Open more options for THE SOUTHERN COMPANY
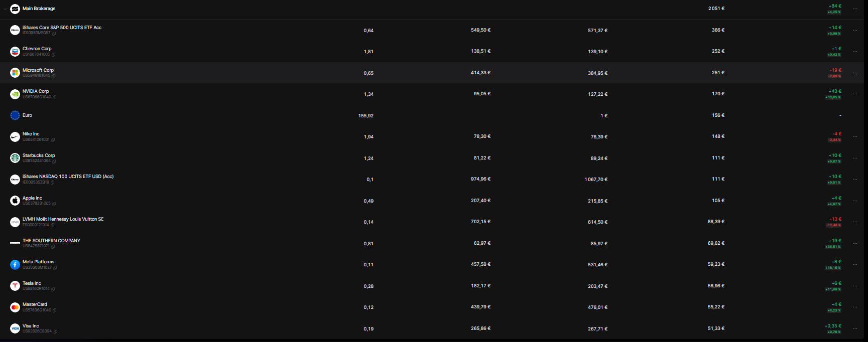 click(855, 243)
